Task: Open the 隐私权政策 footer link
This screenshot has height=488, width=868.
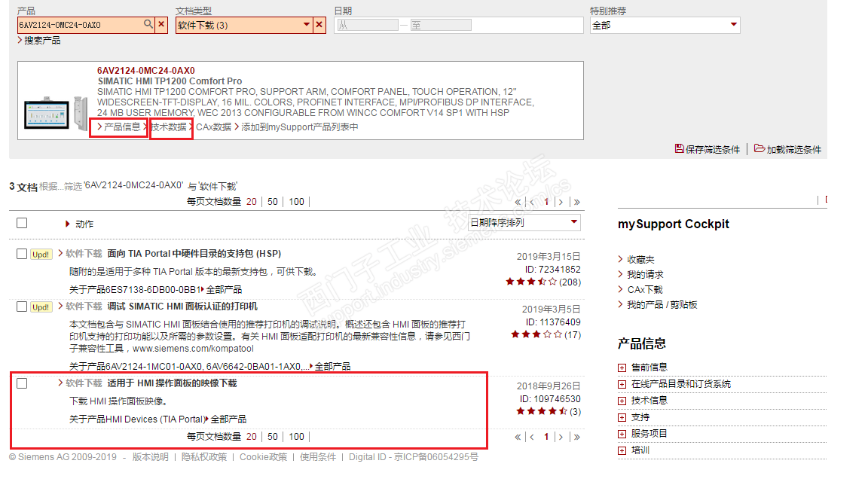Action: pyautogui.click(x=204, y=457)
